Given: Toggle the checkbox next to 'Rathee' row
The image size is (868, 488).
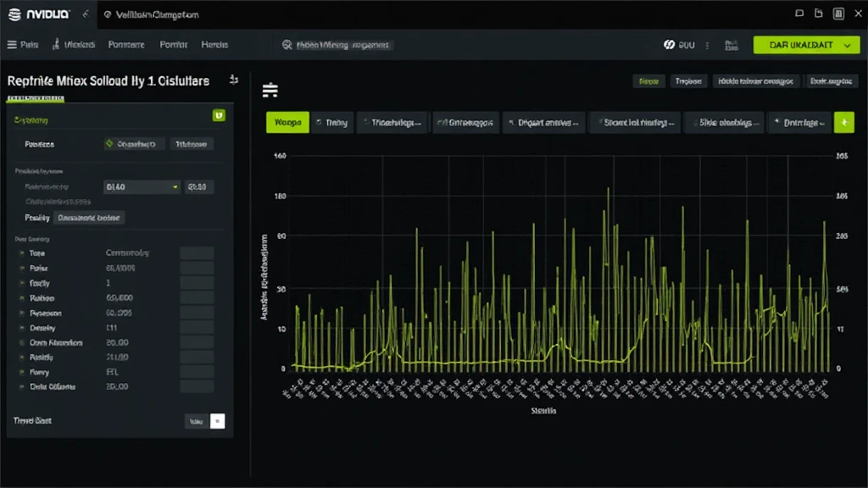Looking at the screenshot, I should (x=20, y=298).
